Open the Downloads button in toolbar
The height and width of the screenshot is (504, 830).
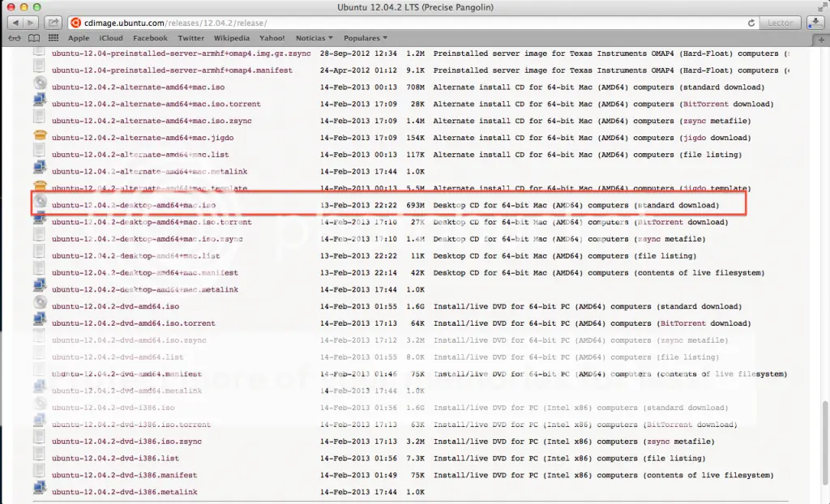click(815, 23)
